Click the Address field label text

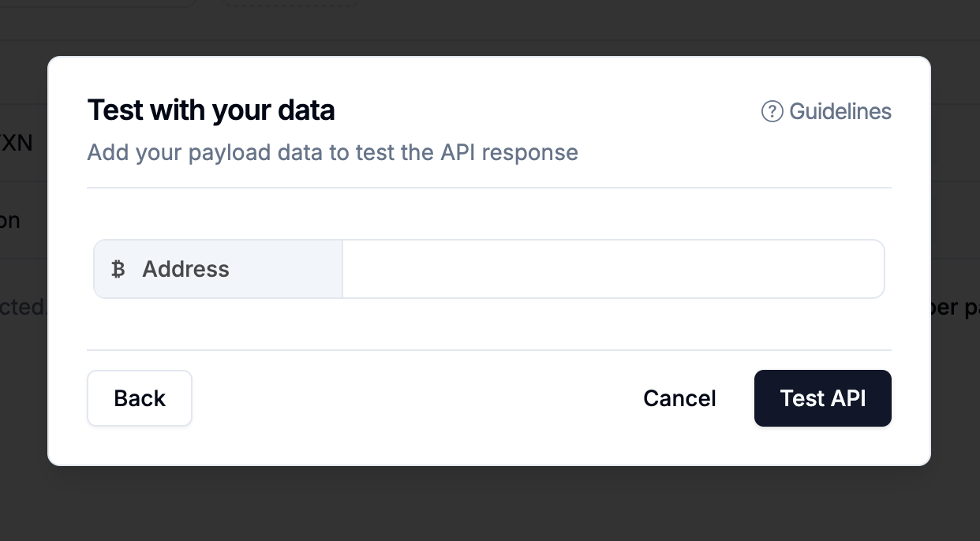click(x=185, y=270)
